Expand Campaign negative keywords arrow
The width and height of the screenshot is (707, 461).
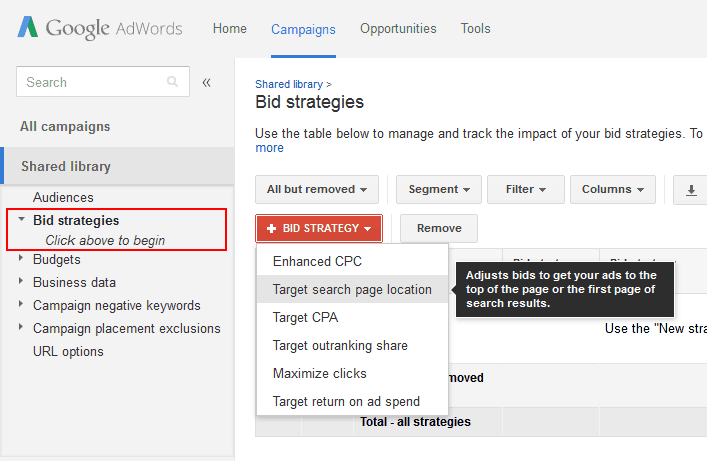pyautogui.click(x=21, y=304)
